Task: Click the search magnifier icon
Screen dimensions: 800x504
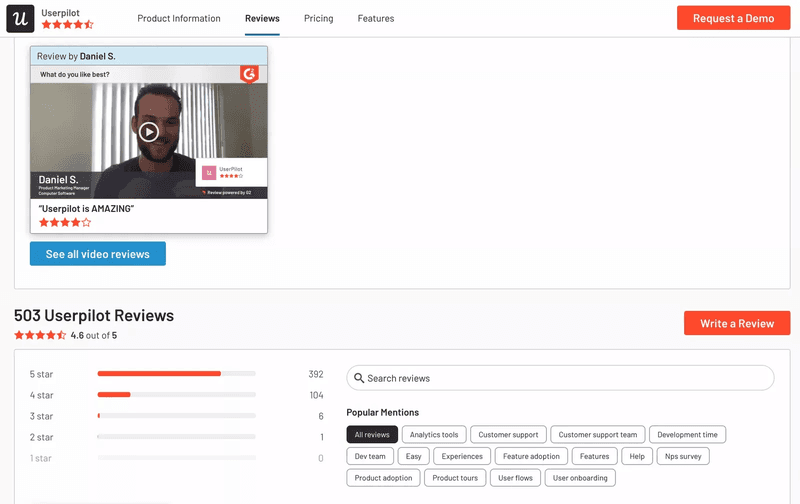Action: [x=359, y=378]
